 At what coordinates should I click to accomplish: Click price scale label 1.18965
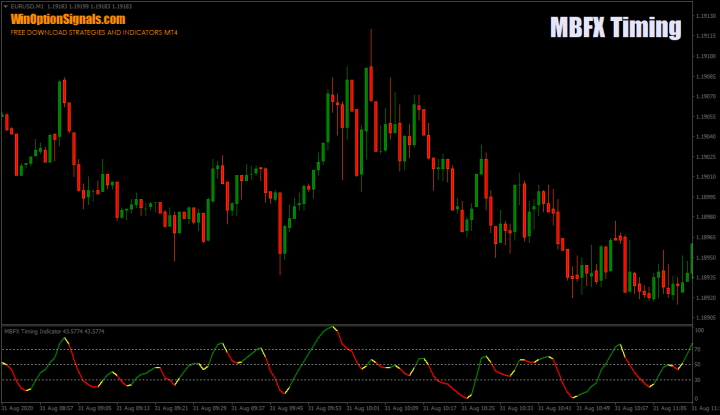coord(706,237)
